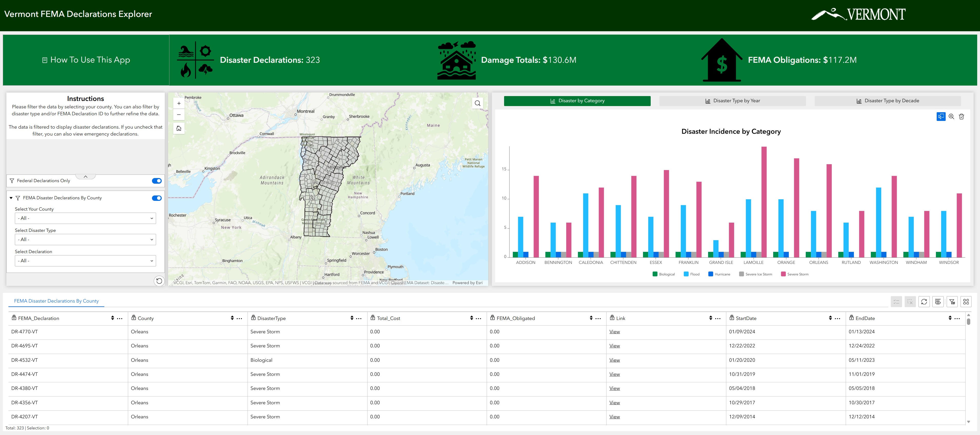Image resolution: width=980 pixels, height=435 pixels.
Task: Click the Biological disaster type cell
Action: pyautogui.click(x=307, y=360)
